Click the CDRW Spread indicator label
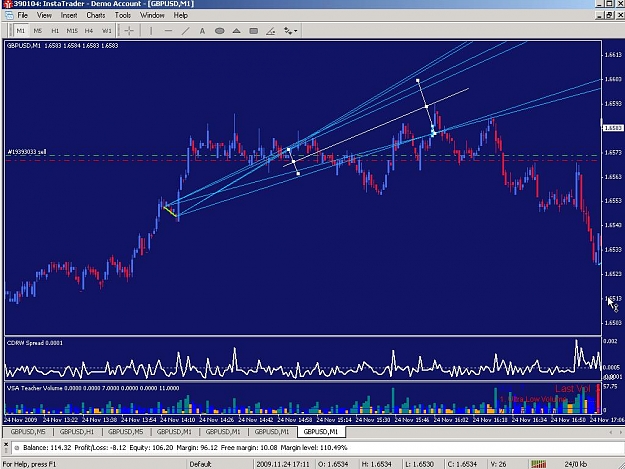The height and width of the screenshot is (469, 625). tap(35, 343)
